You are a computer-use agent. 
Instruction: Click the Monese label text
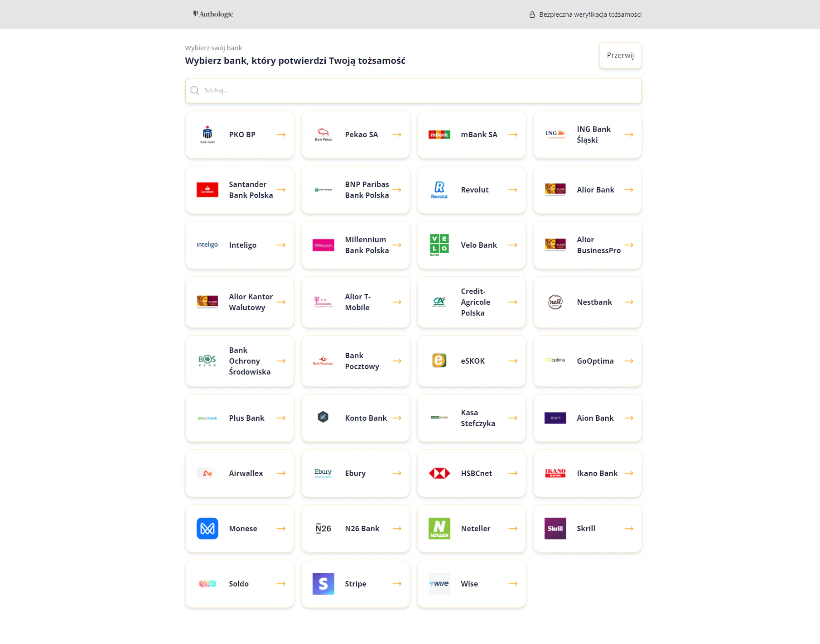[243, 529]
